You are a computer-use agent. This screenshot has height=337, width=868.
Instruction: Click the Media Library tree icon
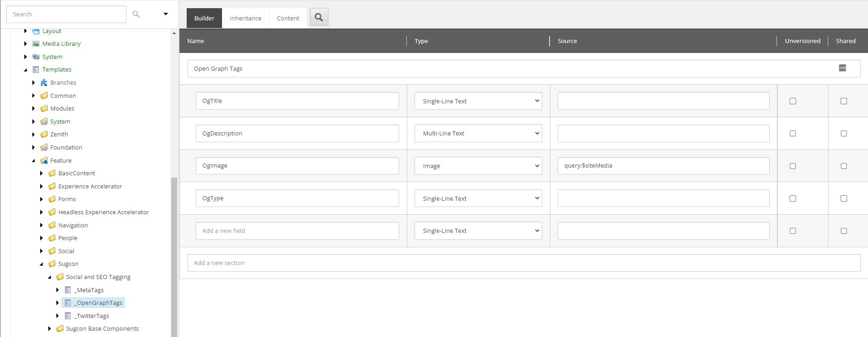(36, 44)
